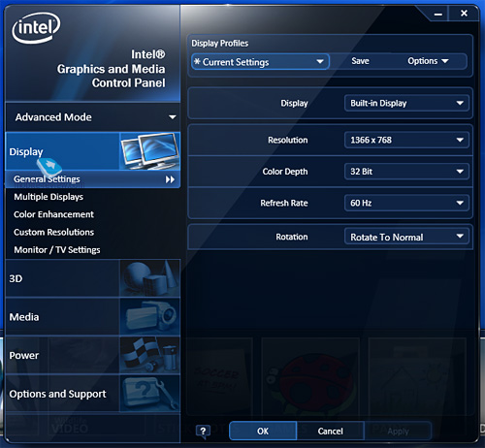Open the Display category monitors icon
485x448 pixels.
(x=149, y=151)
